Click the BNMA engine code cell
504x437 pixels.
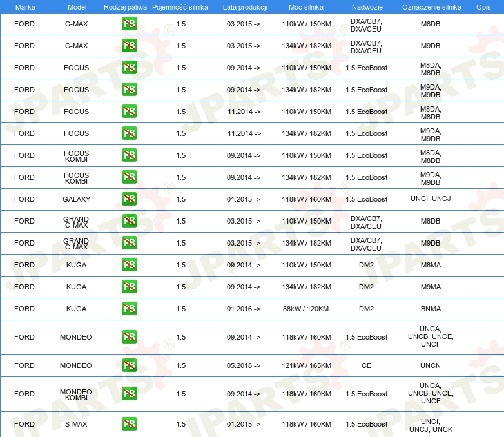[x=431, y=309]
